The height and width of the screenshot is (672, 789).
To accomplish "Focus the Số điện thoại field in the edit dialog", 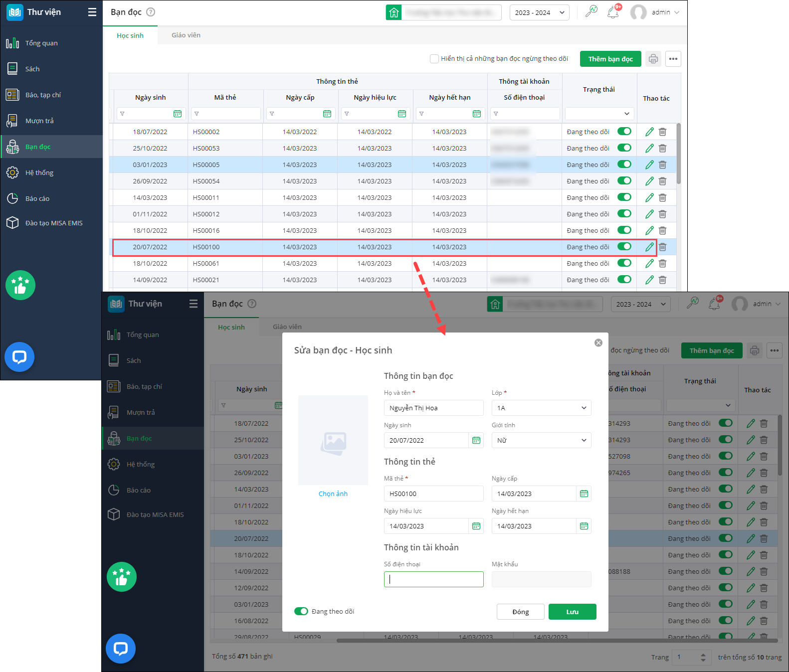I will [434, 579].
